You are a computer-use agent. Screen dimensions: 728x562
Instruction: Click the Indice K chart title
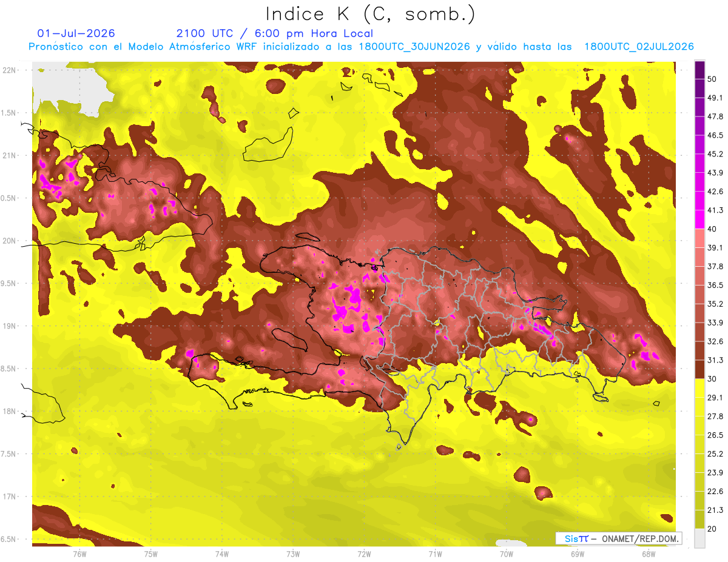[x=371, y=14]
